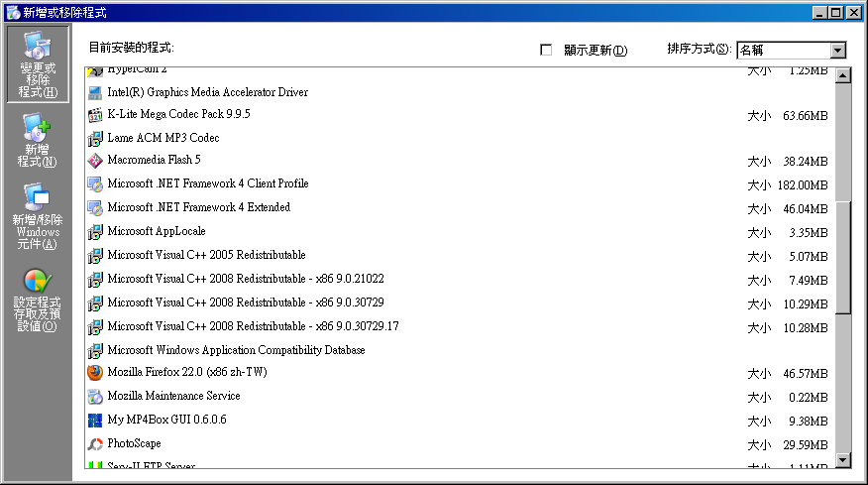Click the 46.04MB size value
Viewport: 868px width, 485px height.
[x=806, y=209]
